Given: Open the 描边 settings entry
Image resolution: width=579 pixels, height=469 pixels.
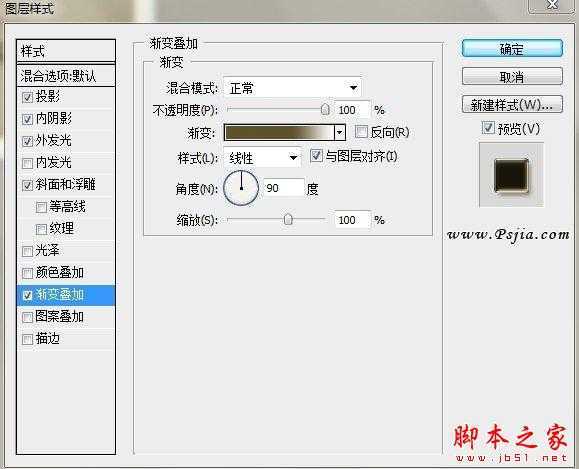Looking at the screenshot, I should pyautogui.click(x=48, y=339).
